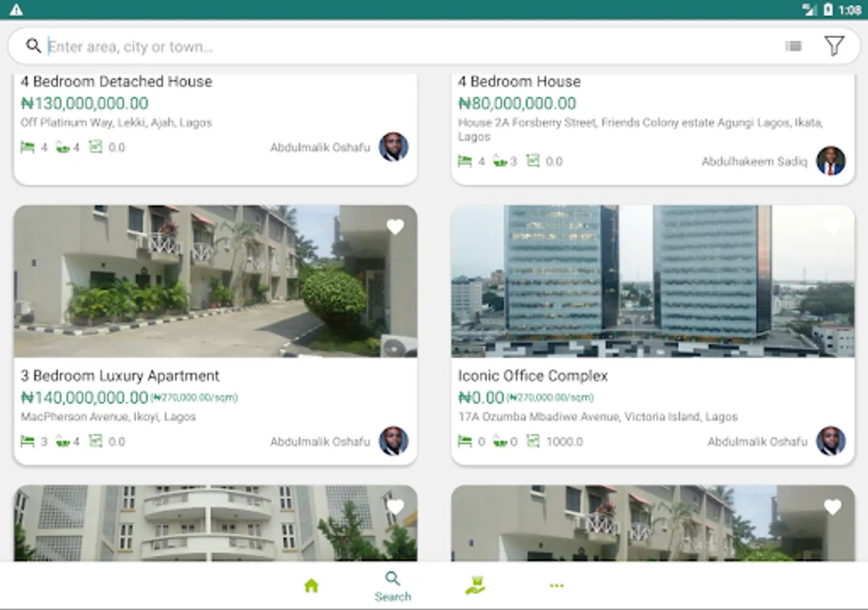Toggle heart on bottom-right partial apartment photo
Image resolution: width=868 pixels, height=610 pixels.
click(x=833, y=507)
